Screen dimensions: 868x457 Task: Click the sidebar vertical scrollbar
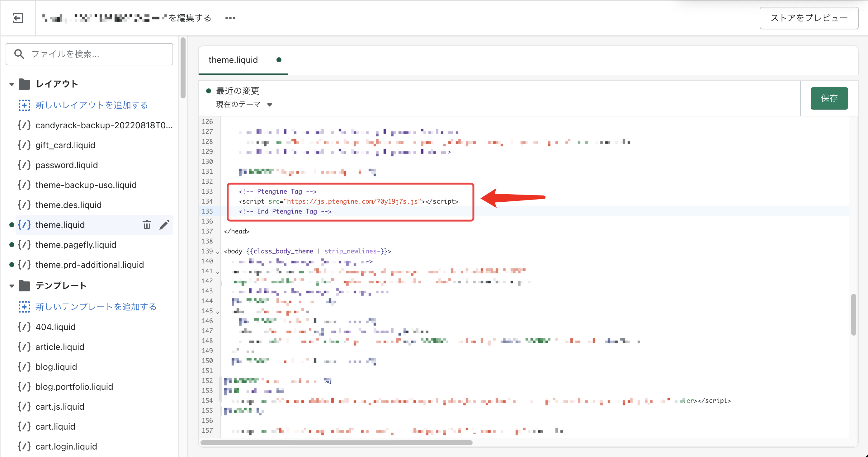coord(183,68)
